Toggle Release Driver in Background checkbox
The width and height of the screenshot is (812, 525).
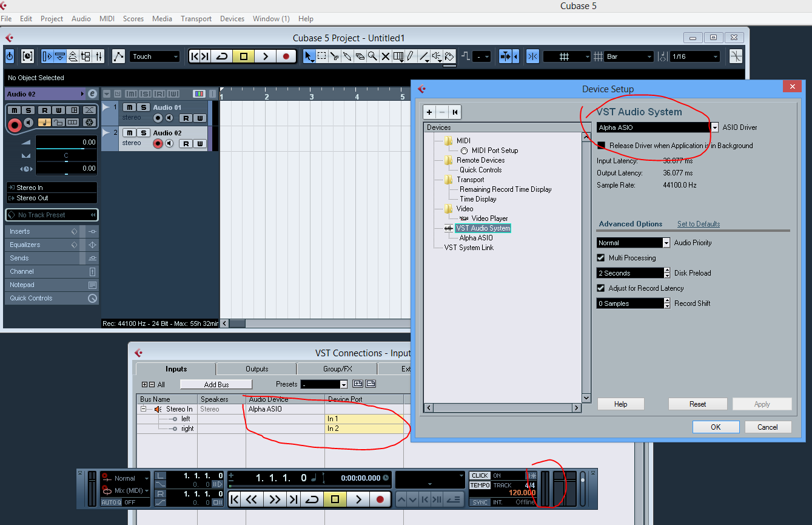(602, 146)
